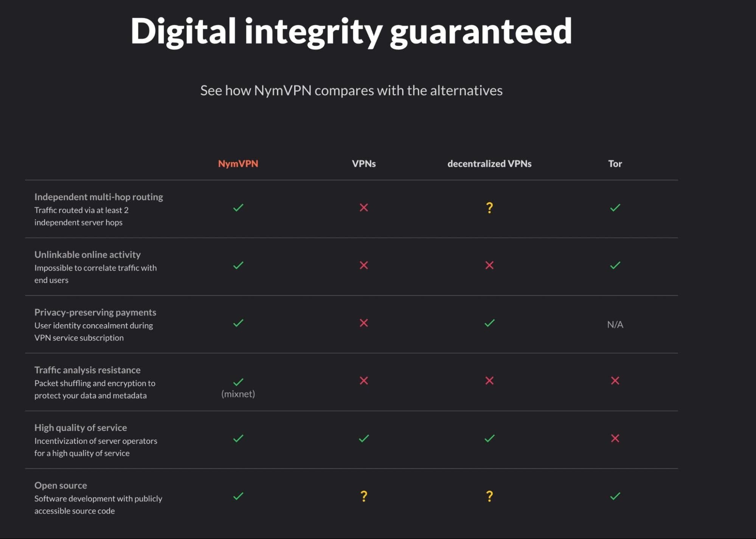Click decentralized VPNs' question mark for open source
Screen dimensions: 756x539
pyautogui.click(x=489, y=496)
